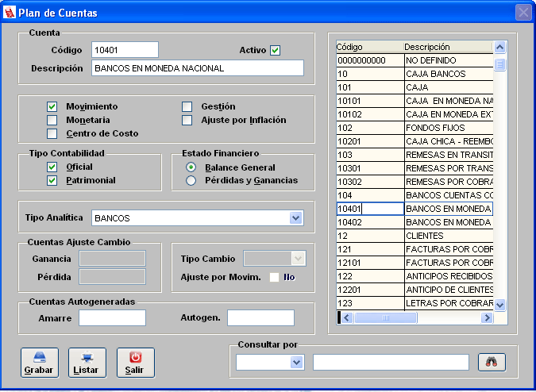Click the Amarre input field
536x392 pixels.
[112, 318]
